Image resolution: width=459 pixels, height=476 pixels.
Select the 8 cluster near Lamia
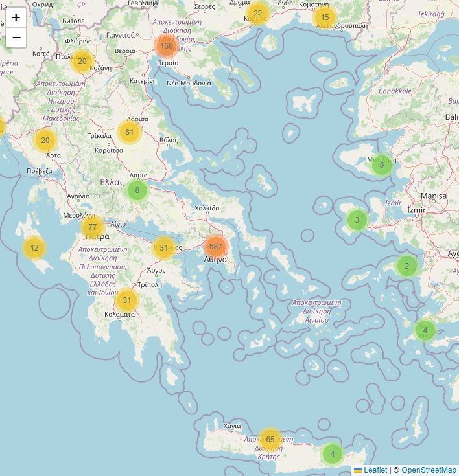pyautogui.click(x=137, y=190)
